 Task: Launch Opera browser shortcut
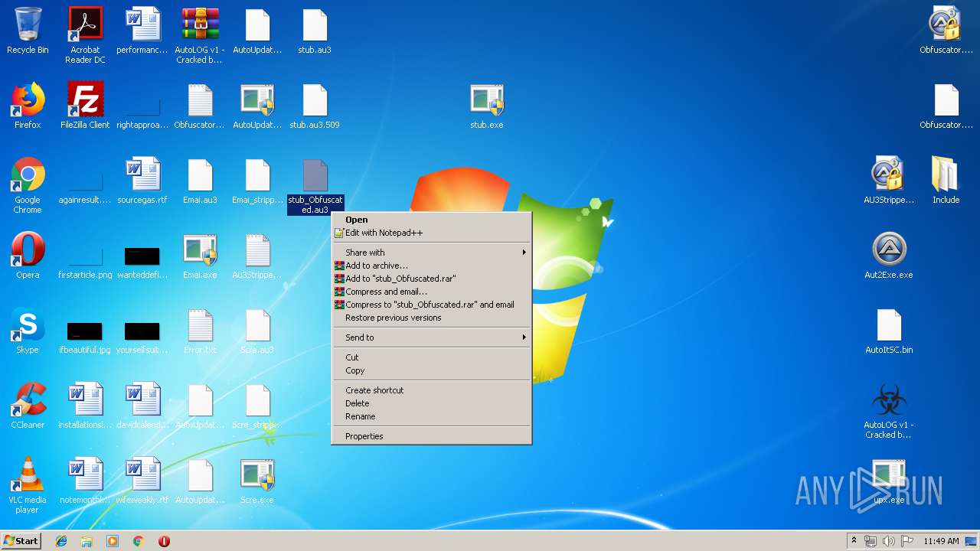pos(28,256)
